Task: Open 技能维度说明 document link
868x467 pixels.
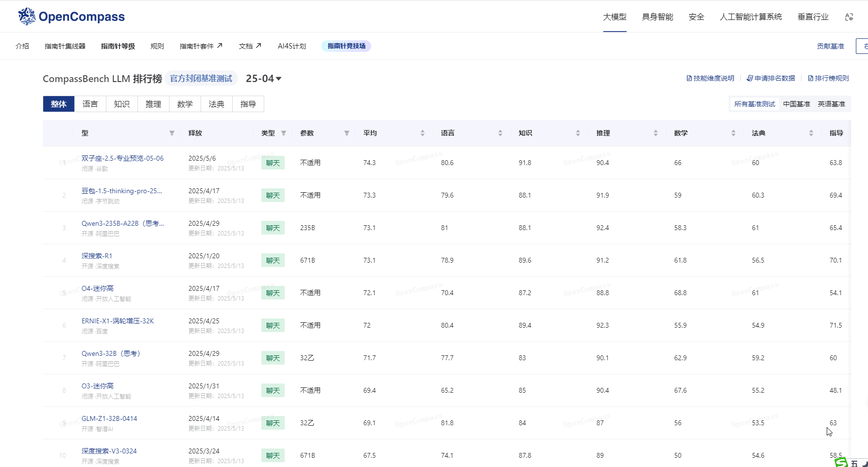Action: coord(710,78)
